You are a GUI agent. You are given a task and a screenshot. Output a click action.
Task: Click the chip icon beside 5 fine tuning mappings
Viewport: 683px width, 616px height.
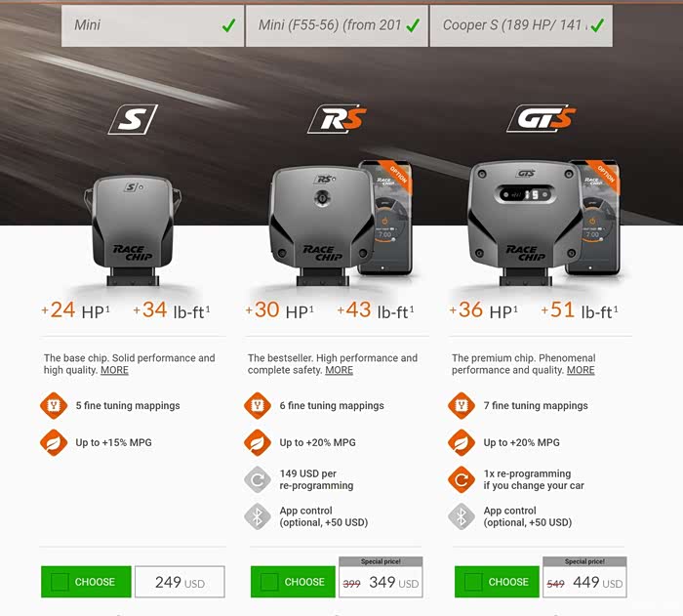click(54, 405)
